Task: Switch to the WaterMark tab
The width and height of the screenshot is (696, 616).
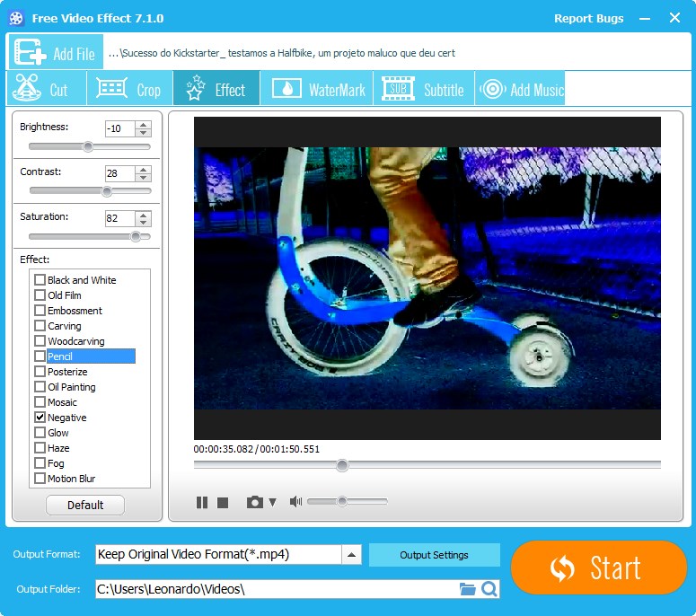Action: pos(316,88)
